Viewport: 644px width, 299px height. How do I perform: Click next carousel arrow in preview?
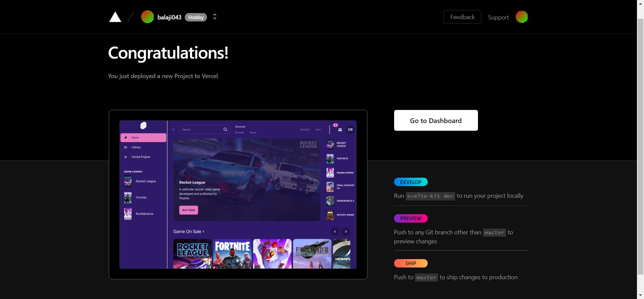[346, 232]
